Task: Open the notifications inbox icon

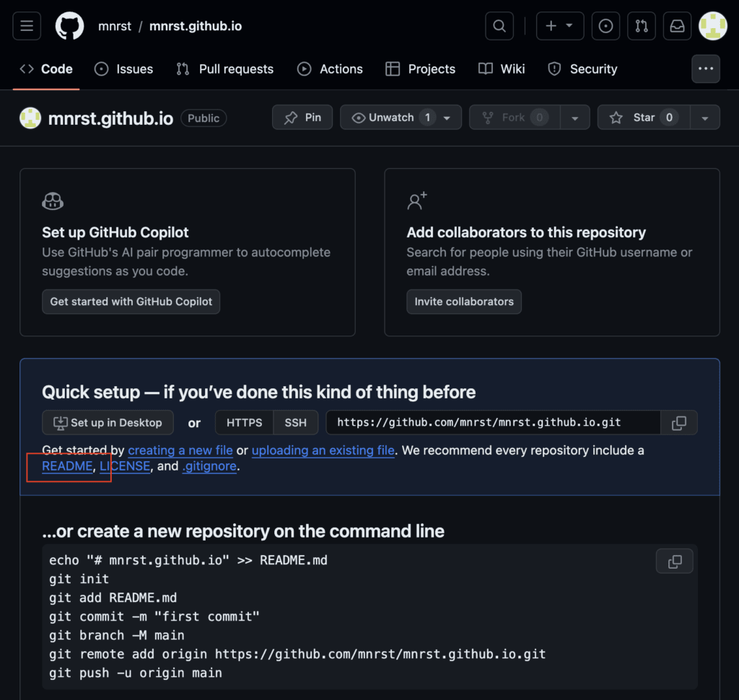Action: tap(677, 26)
